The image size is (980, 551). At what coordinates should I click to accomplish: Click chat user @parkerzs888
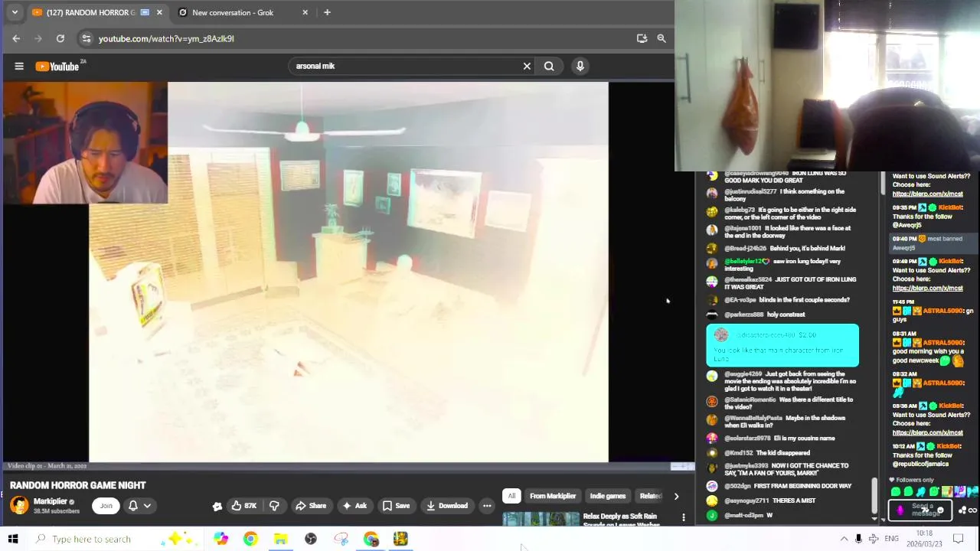coord(743,315)
